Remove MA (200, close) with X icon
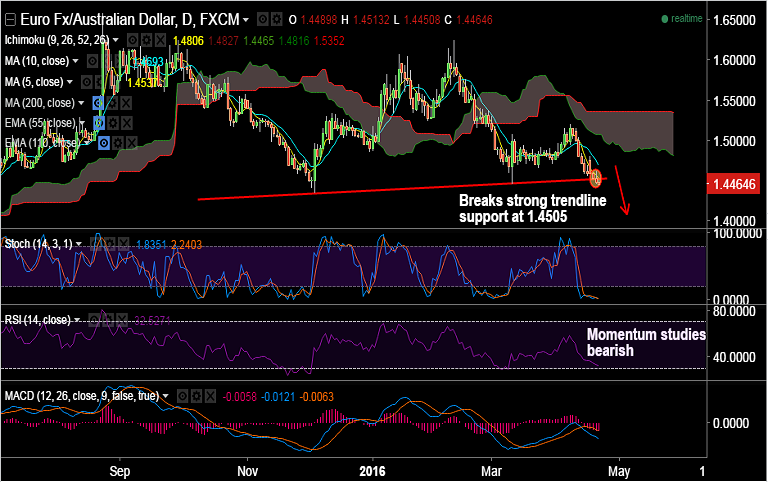 (126, 103)
